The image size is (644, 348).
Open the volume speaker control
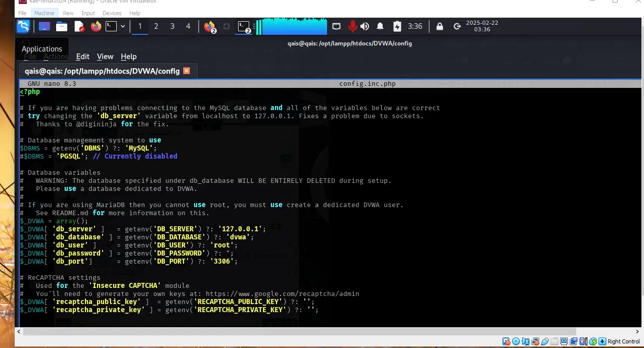point(364,26)
